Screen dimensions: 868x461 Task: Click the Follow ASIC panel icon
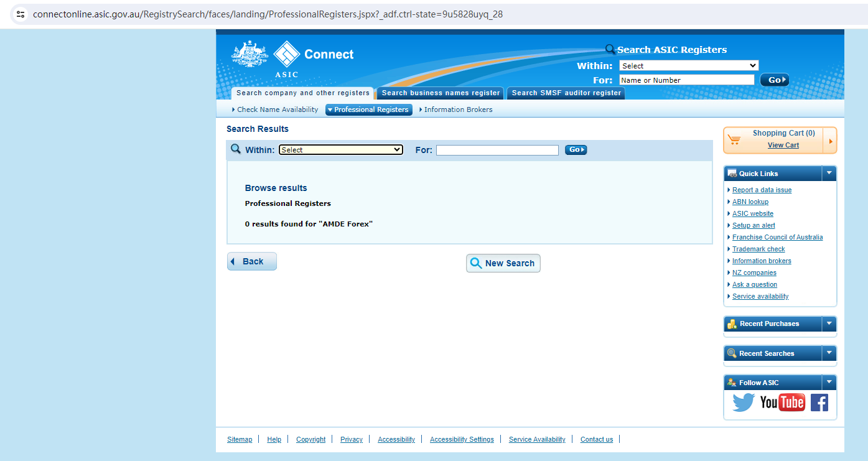tap(732, 383)
